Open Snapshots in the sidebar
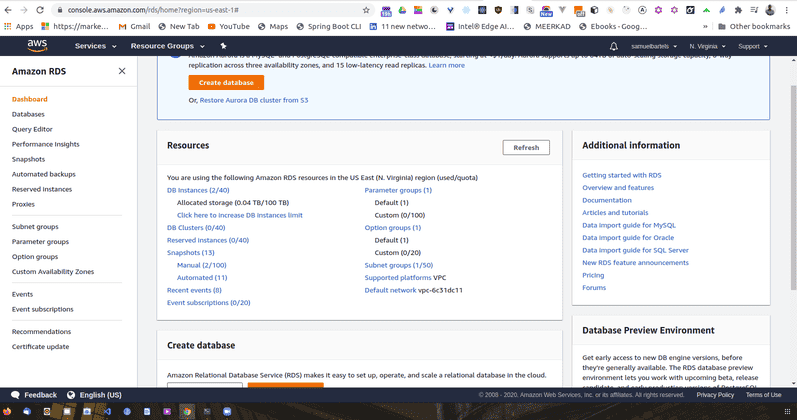This screenshot has width=797, height=420. tap(28, 159)
